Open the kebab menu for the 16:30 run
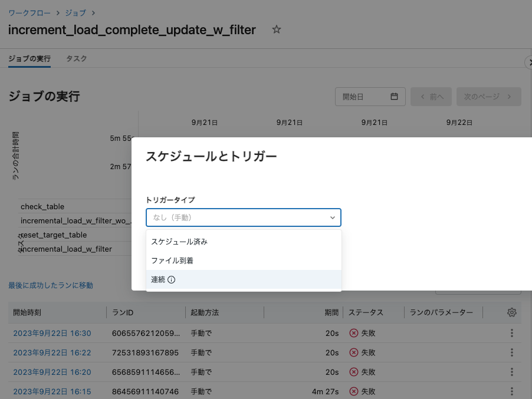The width and height of the screenshot is (532, 399). pos(511,333)
